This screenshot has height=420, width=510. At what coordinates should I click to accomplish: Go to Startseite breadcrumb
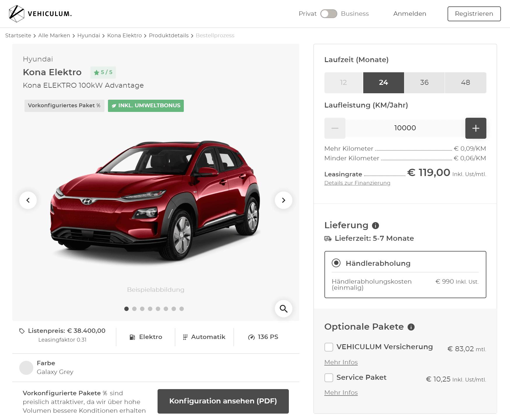pyautogui.click(x=18, y=36)
